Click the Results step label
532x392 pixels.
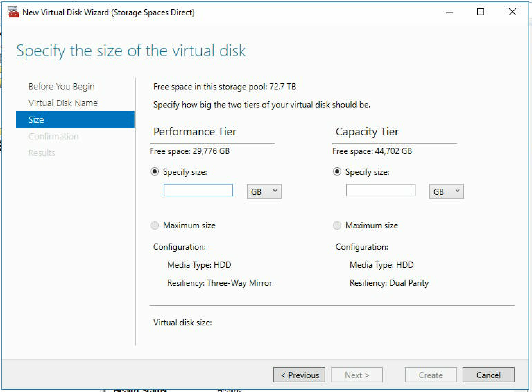42,153
